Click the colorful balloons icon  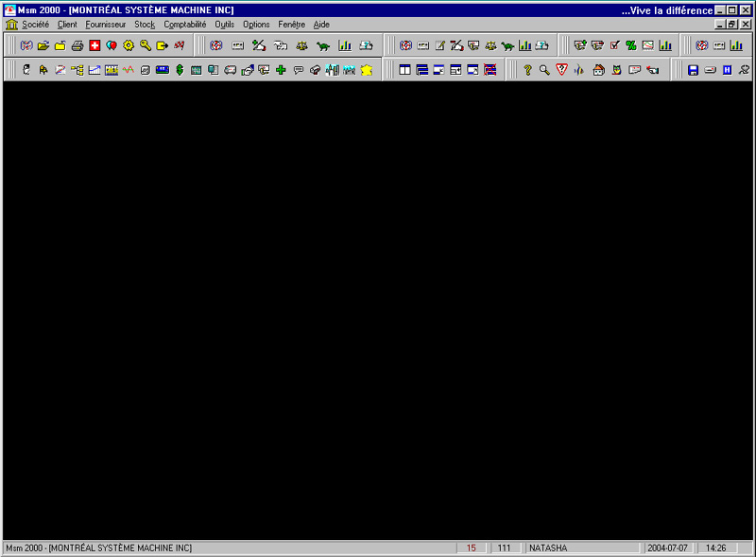coord(112,45)
